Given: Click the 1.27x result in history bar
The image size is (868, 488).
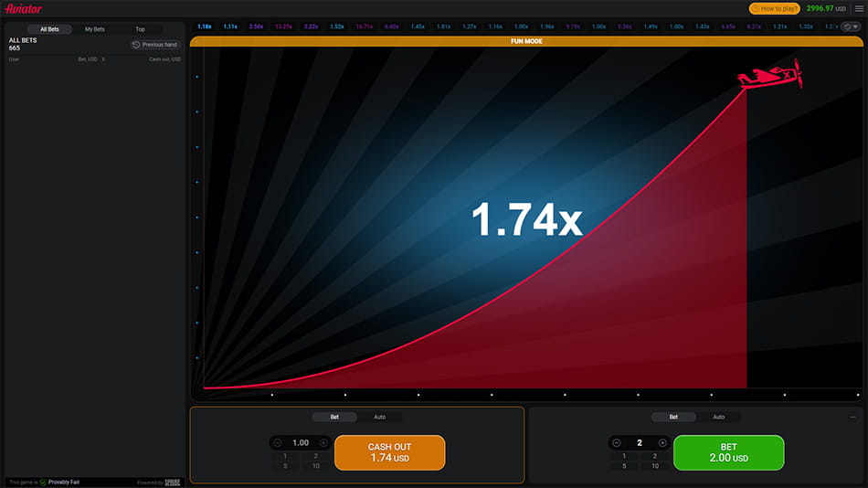Looking at the screenshot, I should click(470, 27).
